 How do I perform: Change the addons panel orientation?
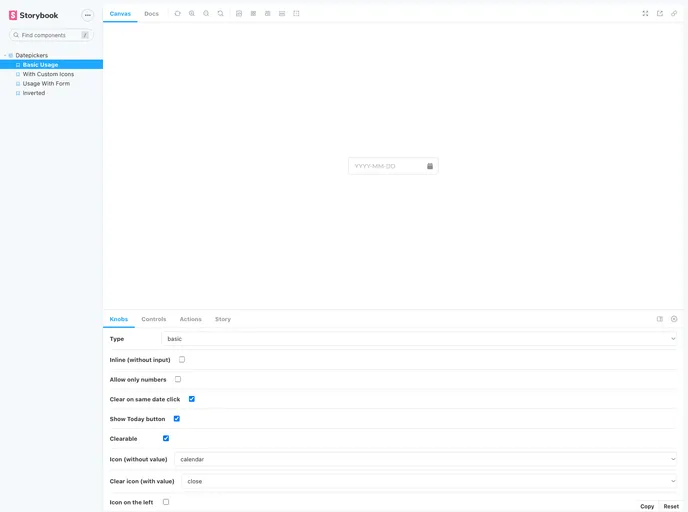click(x=660, y=319)
